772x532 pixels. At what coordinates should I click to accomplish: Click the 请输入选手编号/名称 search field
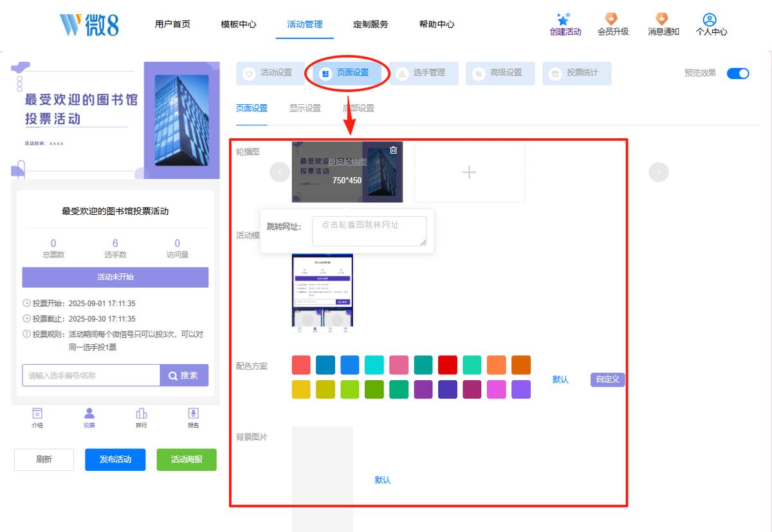point(91,376)
